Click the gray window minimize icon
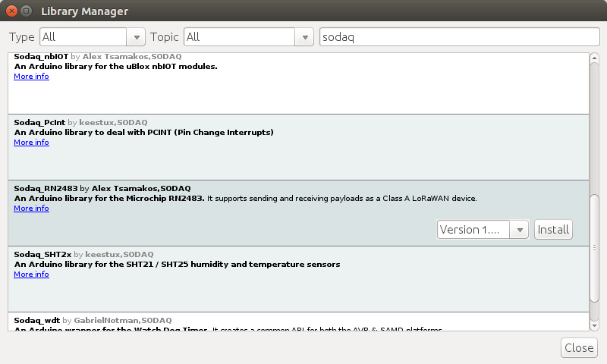 (26, 11)
